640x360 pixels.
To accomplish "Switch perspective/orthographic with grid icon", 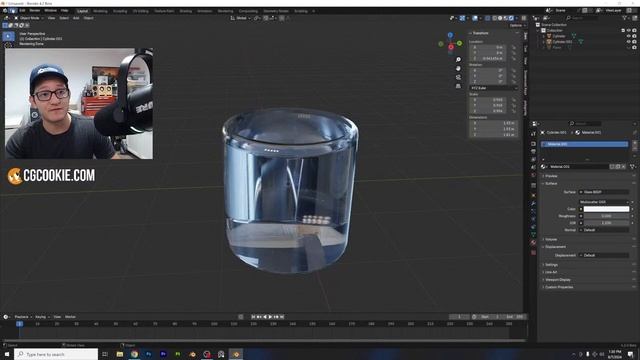I will [458, 86].
